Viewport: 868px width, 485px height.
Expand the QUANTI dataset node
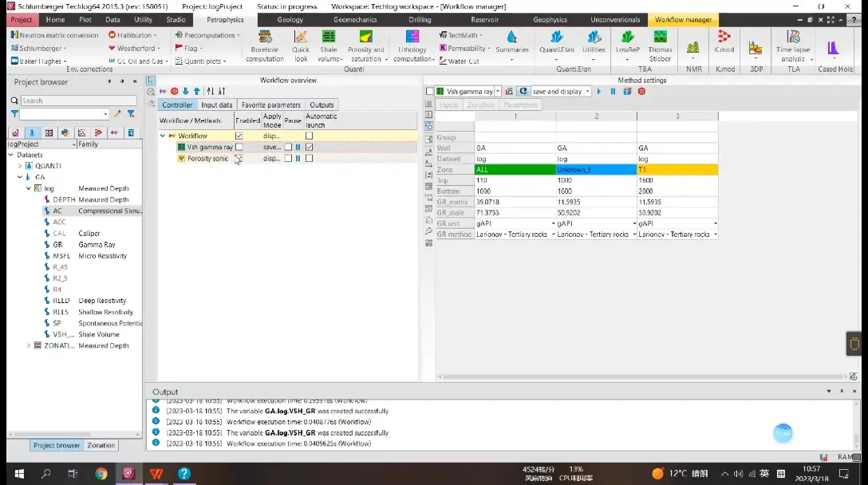point(20,166)
